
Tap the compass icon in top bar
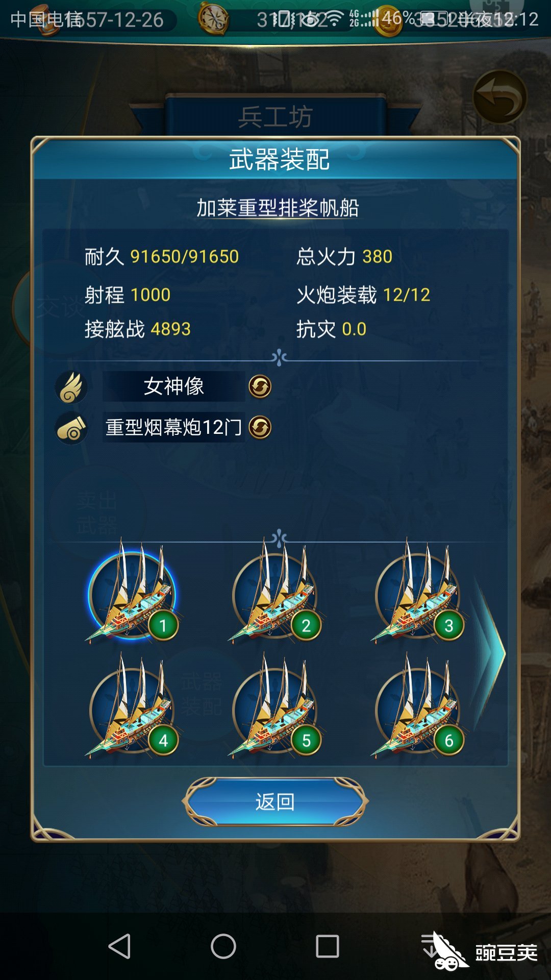coord(213,18)
